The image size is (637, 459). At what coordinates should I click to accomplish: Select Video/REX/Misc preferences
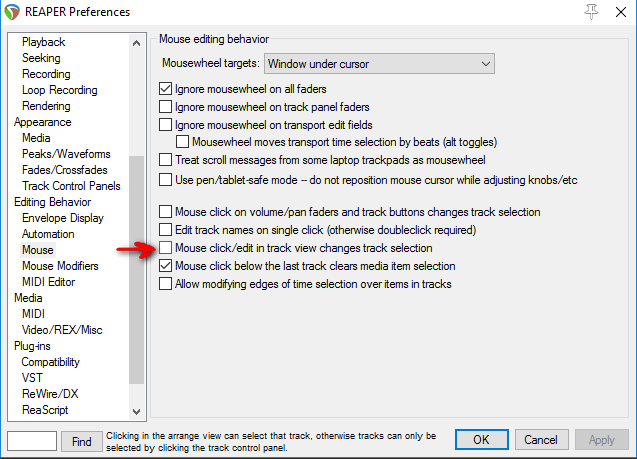tap(62, 330)
